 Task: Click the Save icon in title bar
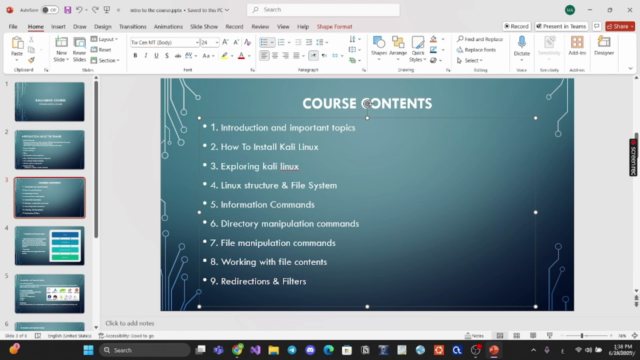click(68, 10)
